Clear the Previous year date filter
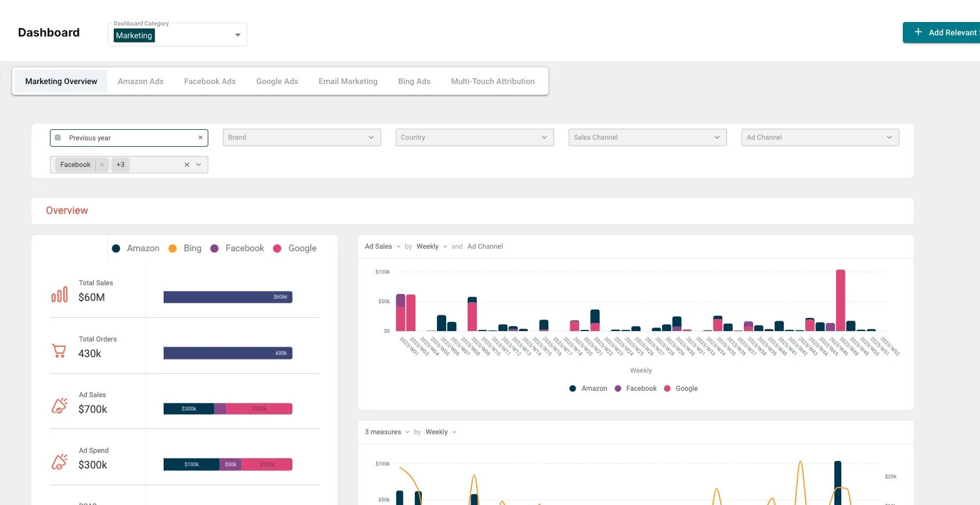The height and width of the screenshot is (505, 980). 200,138
